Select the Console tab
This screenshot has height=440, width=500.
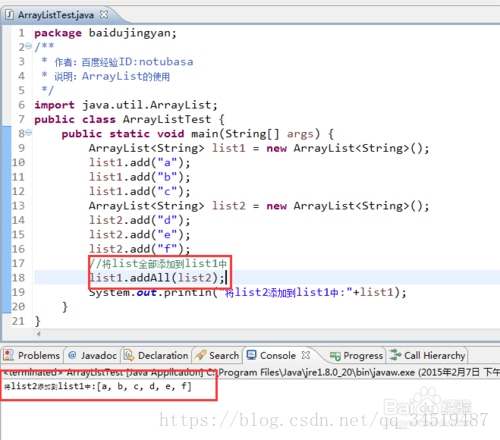point(278,356)
